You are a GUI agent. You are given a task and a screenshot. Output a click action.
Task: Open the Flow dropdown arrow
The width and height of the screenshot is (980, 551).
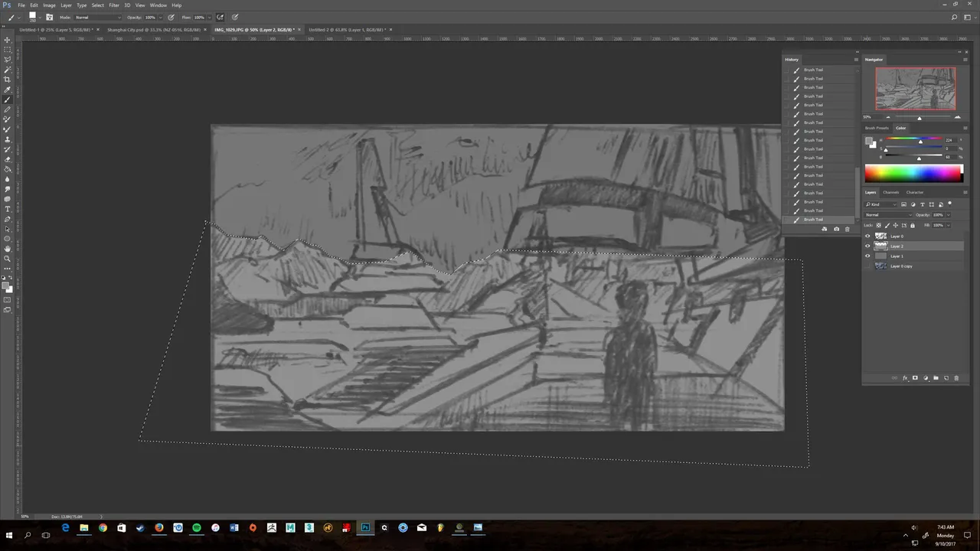pos(209,17)
